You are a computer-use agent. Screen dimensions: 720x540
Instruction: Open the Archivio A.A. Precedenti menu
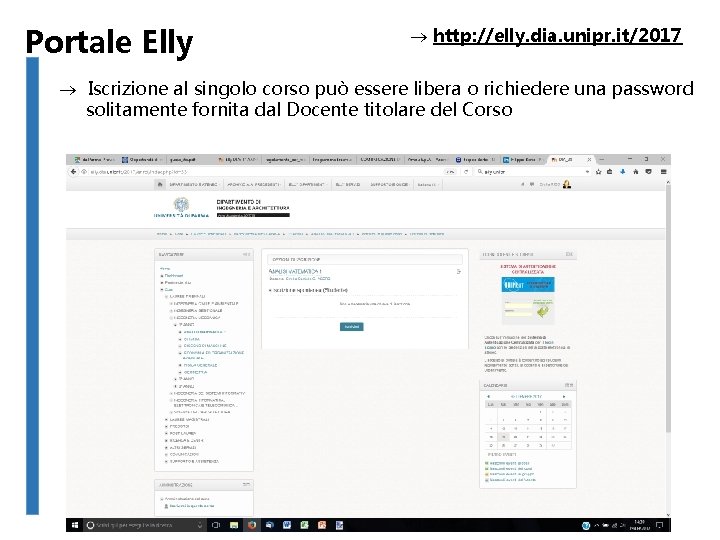pos(253,185)
